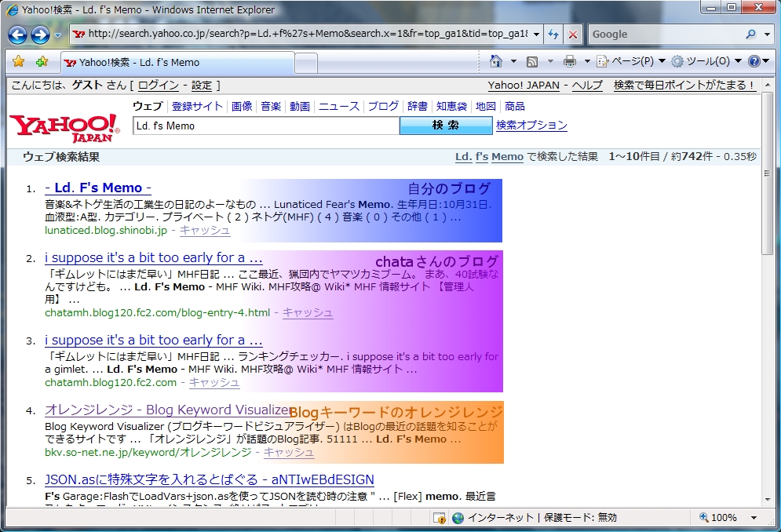Viewport: 781px width, 532px height.
Task: Click the Ld. link in results header
Action: 463,157
